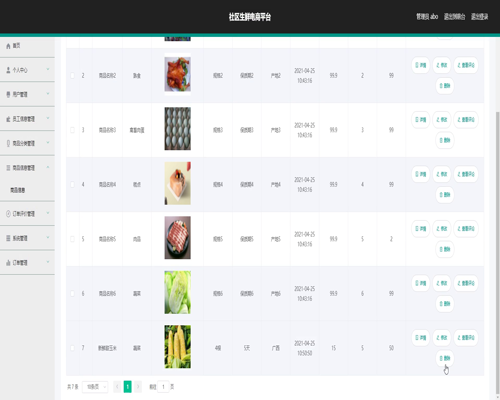Delete row 7 using its delete button
Image resolution: width=500 pixels, height=400 pixels.
point(445,358)
